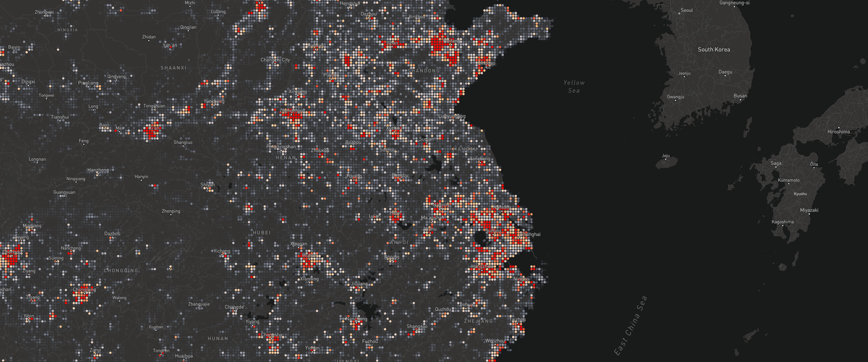Select the Yellow Sea label

[574, 86]
